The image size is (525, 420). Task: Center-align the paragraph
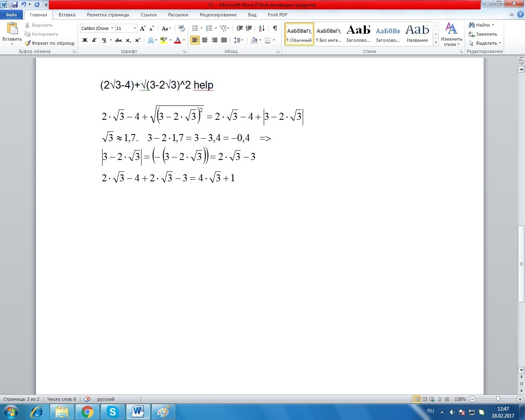(x=205, y=40)
